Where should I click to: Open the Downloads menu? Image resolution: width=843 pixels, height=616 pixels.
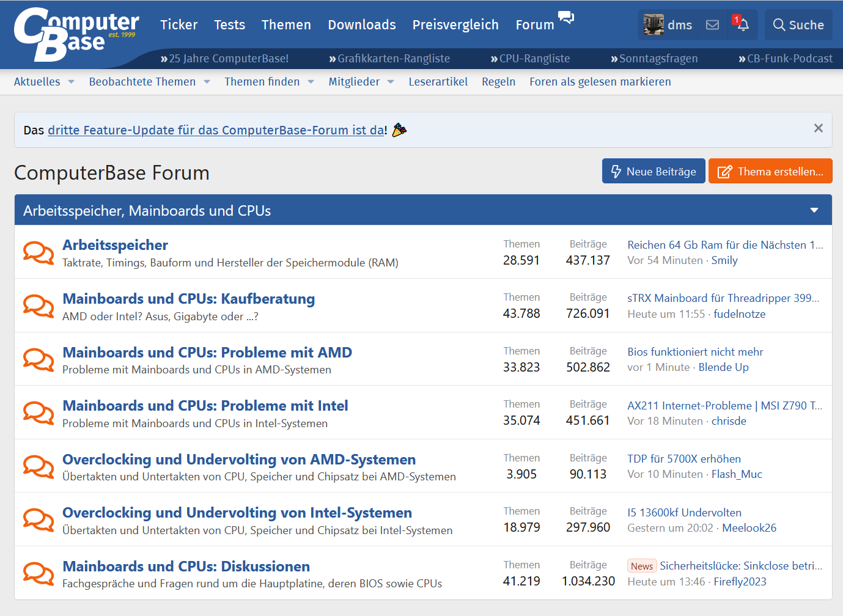click(362, 25)
